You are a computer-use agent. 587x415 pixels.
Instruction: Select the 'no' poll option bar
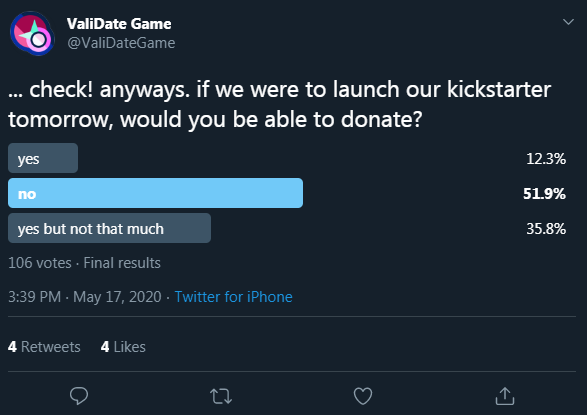(x=155, y=193)
